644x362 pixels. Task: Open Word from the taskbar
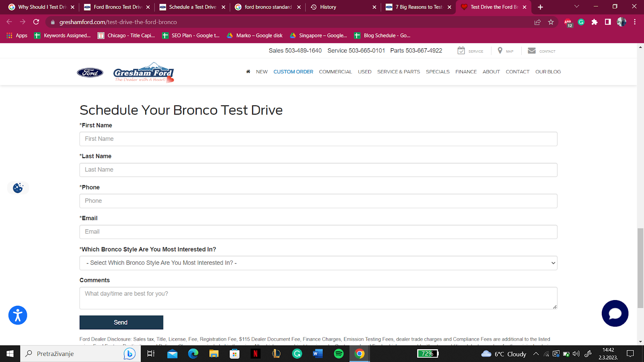click(x=318, y=354)
